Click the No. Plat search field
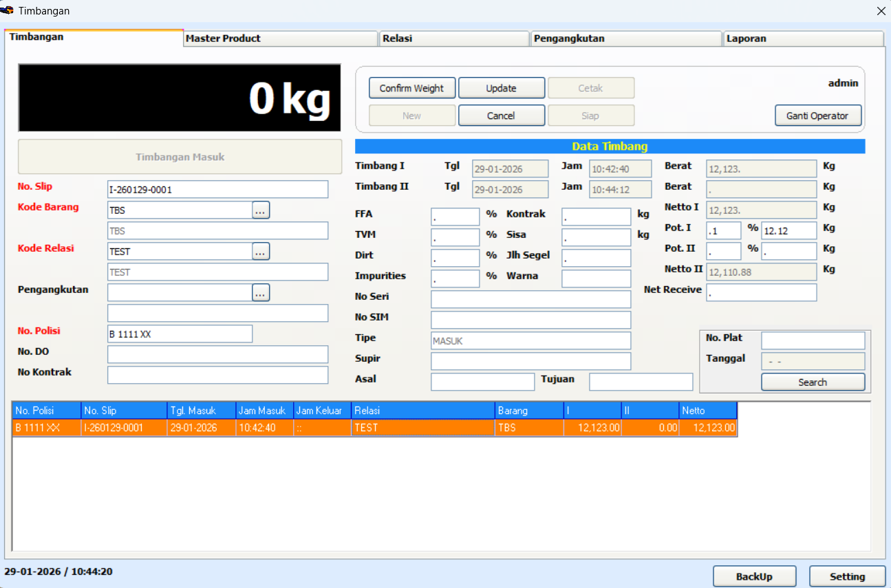 click(x=813, y=340)
